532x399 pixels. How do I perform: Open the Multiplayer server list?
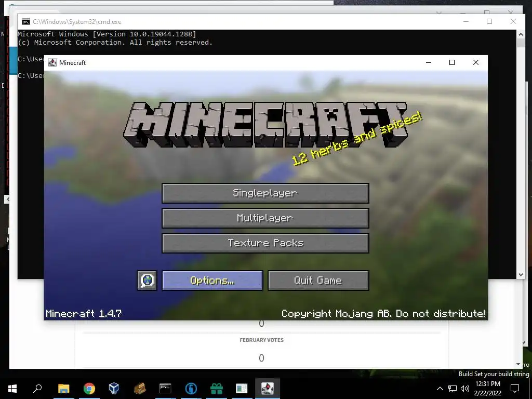click(x=265, y=218)
